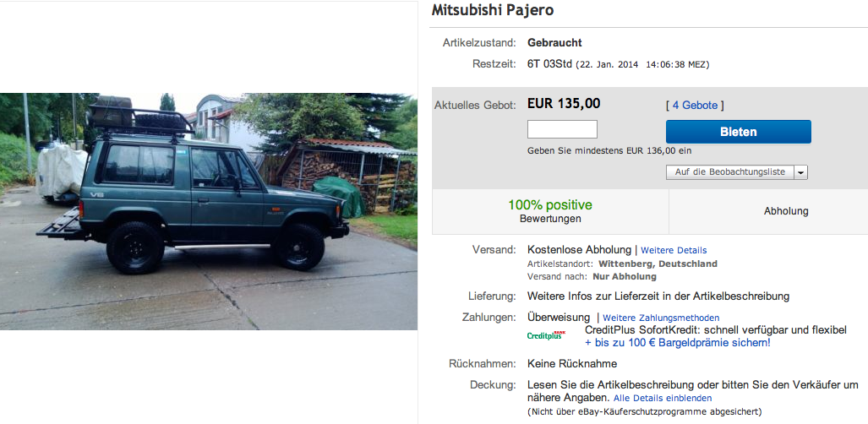Click the blue Bieten button
The image size is (868, 424).
point(739,132)
